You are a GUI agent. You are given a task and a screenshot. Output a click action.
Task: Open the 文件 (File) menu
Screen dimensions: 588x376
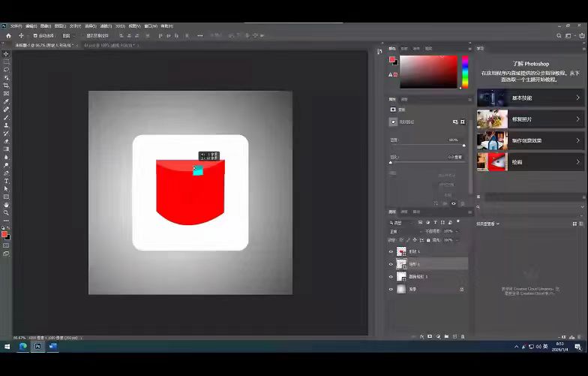click(x=16, y=26)
